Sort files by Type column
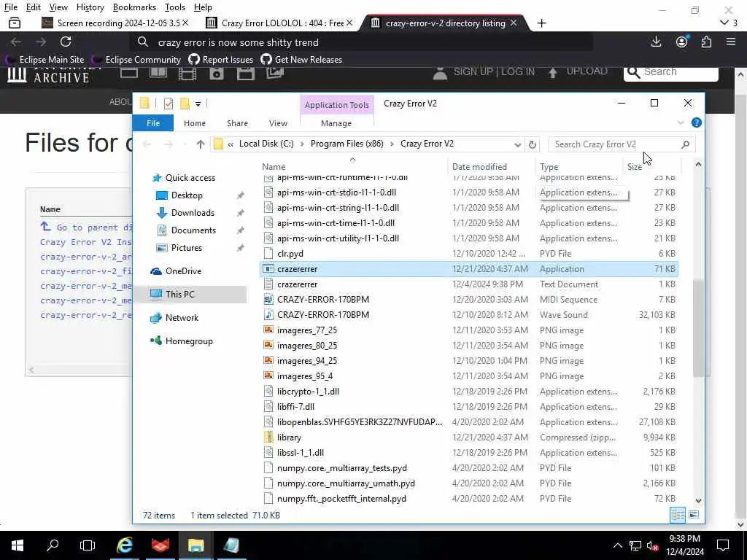 [549, 167]
